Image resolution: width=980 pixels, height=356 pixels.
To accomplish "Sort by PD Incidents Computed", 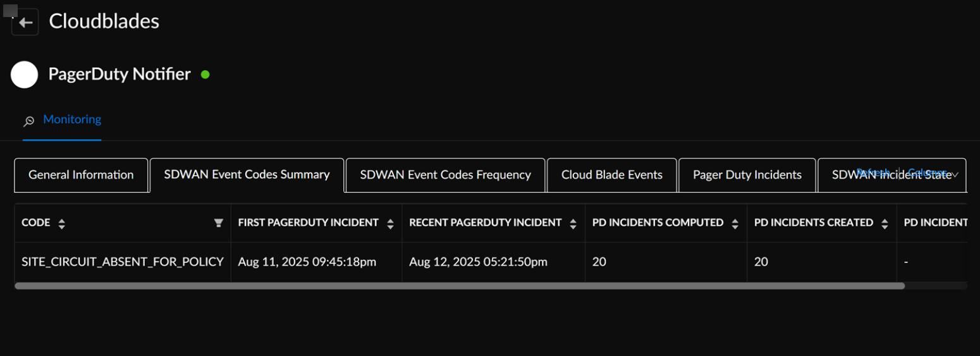I will point(735,223).
